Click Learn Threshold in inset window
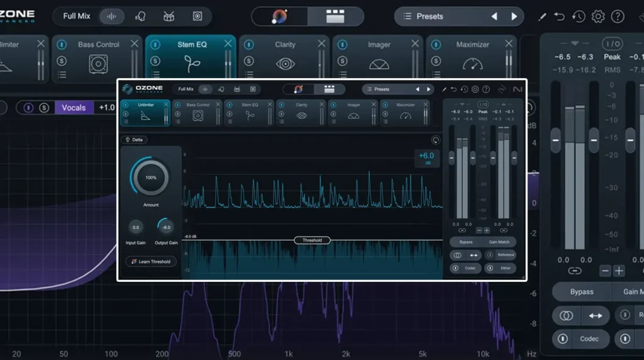Image resolution: width=644 pixels, height=360 pixels. point(151,261)
